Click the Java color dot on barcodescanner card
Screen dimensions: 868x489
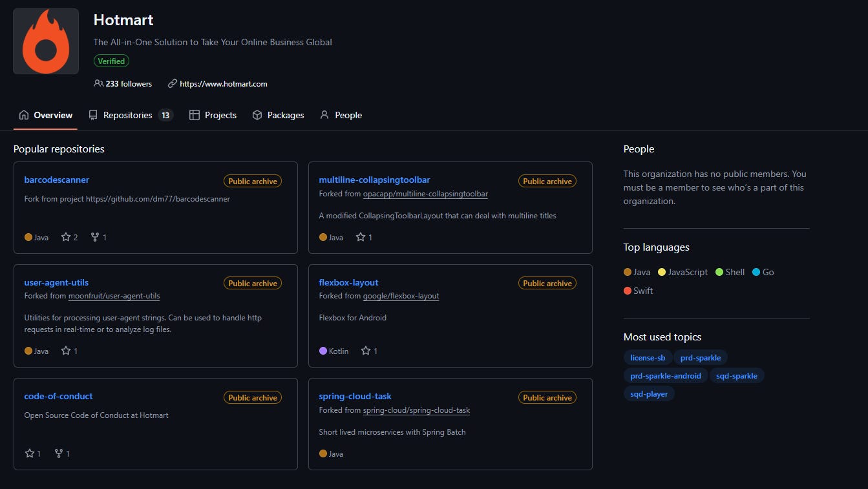[x=28, y=237]
